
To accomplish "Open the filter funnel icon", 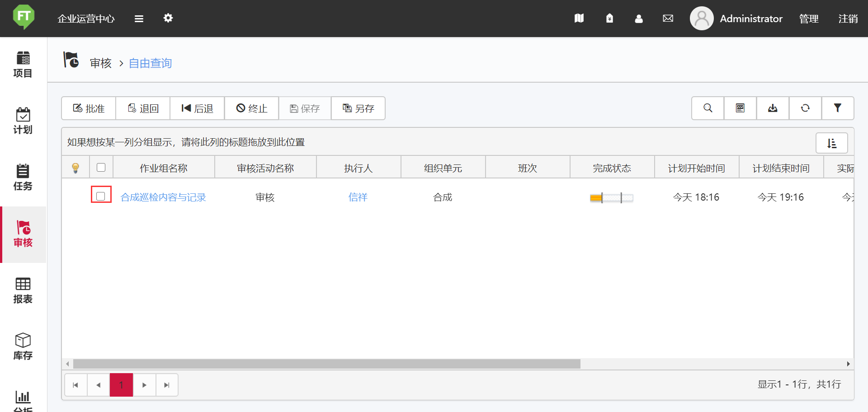I will tap(837, 108).
